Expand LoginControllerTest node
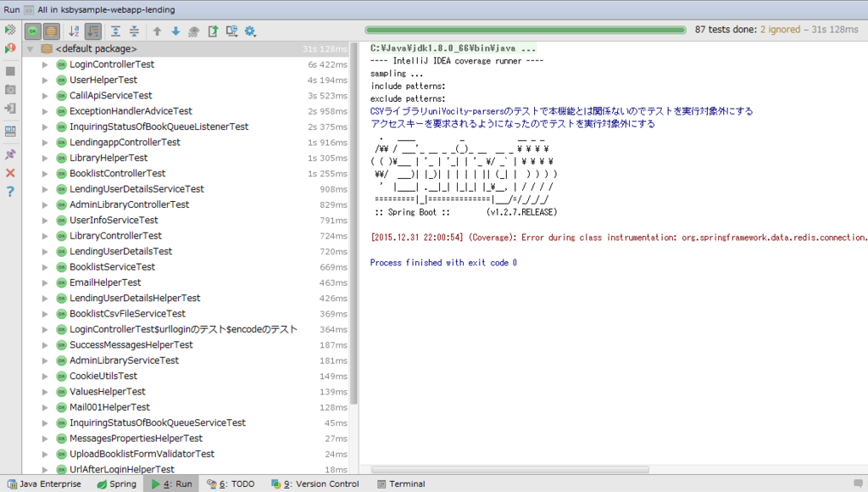The width and height of the screenshot is (868, 492). pos(45,64)
